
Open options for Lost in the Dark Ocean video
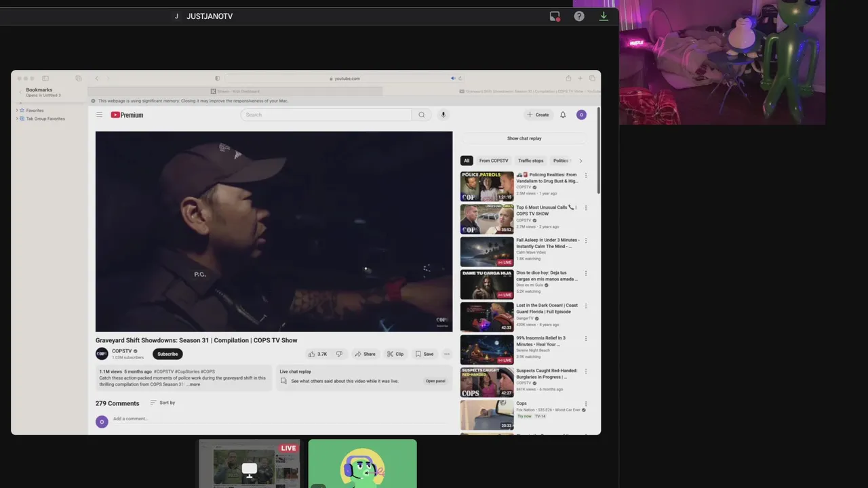click(586, 306)
